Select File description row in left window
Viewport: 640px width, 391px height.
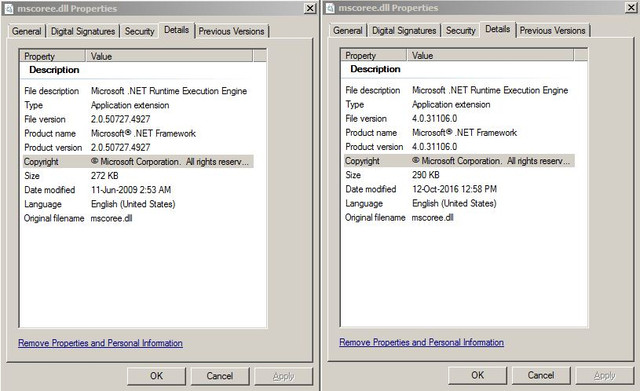(138, 91)
